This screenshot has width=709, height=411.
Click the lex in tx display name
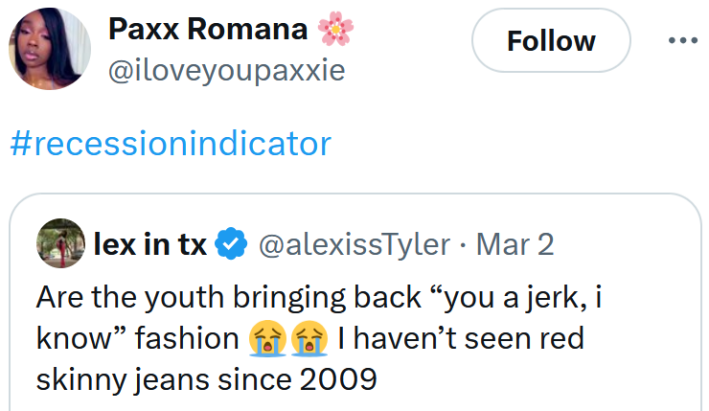click(150, 243)
